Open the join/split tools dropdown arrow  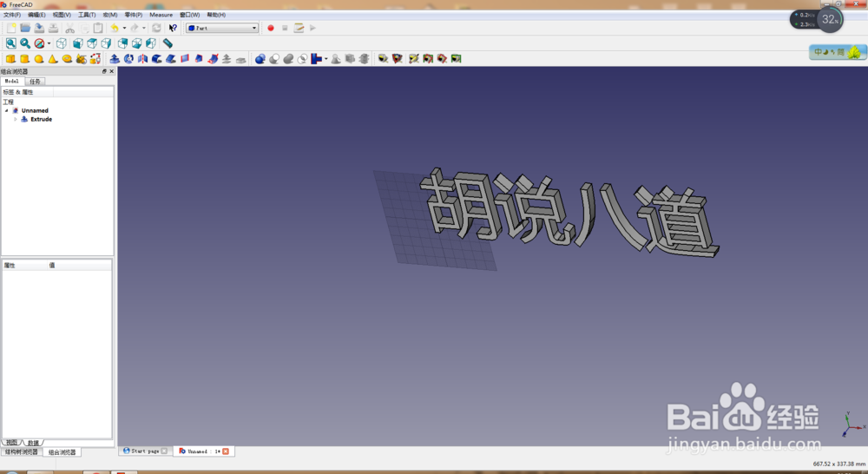pos(325,59)
